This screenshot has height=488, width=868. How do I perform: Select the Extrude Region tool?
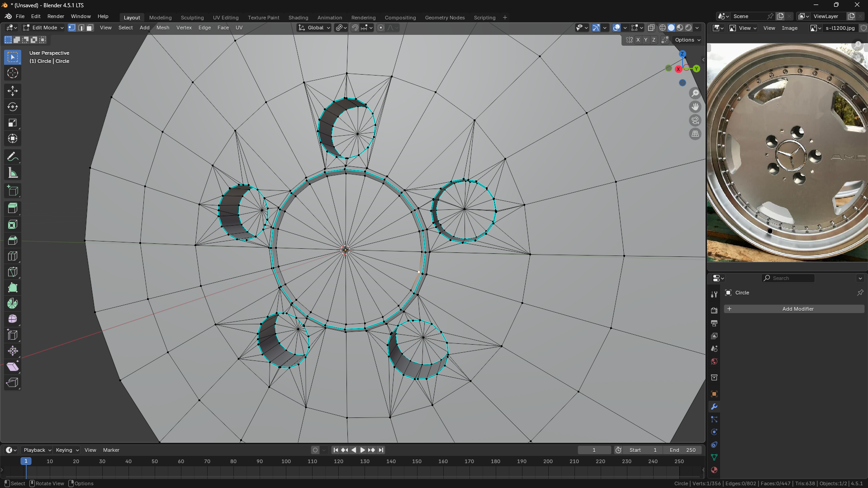pyautogui.click(x=13, y=208)
